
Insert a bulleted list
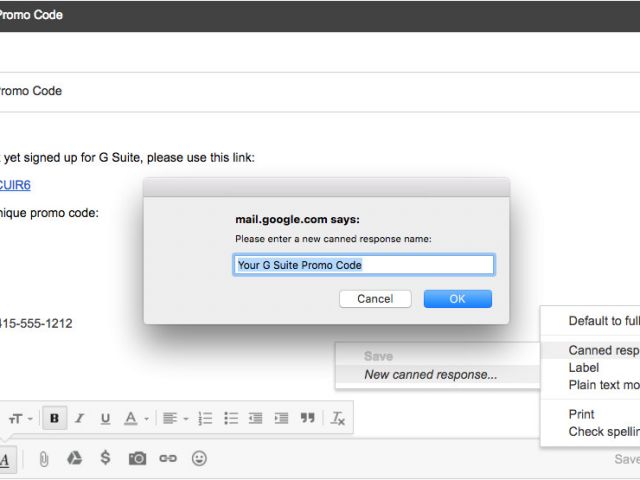point(231,418)
